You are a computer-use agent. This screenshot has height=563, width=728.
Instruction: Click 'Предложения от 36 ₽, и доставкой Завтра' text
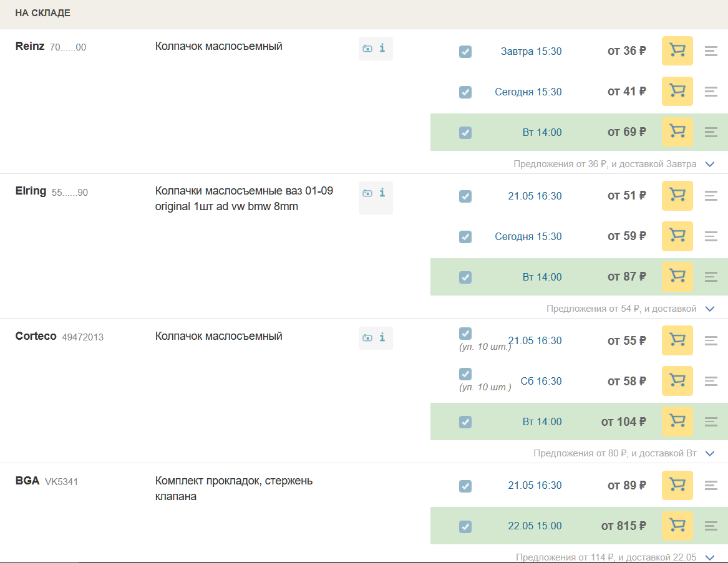[x=605, y=164]
